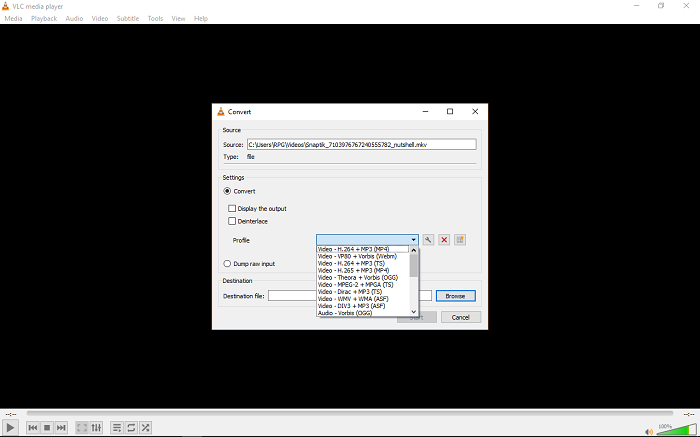Click the Play button in the control bar
700x437 pixels.
point(11,427)
